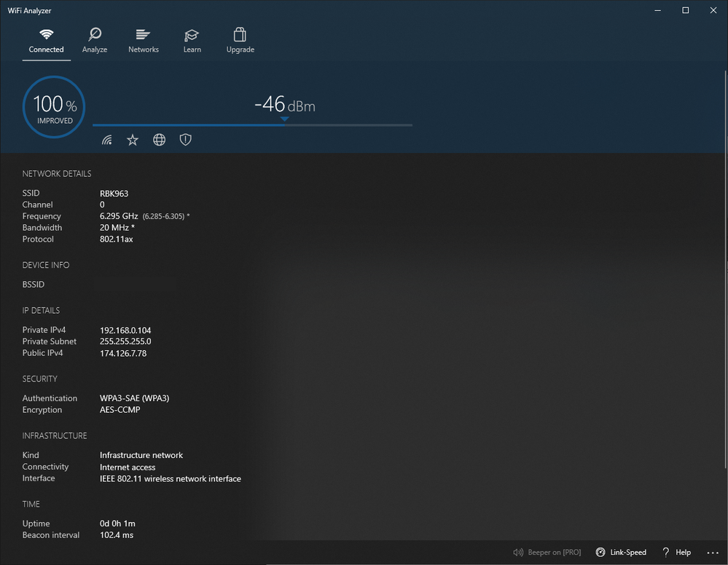728x565 pixels.
Task: Maximize the WiFi Analyzer window
Action: click(x=685, y=10)
